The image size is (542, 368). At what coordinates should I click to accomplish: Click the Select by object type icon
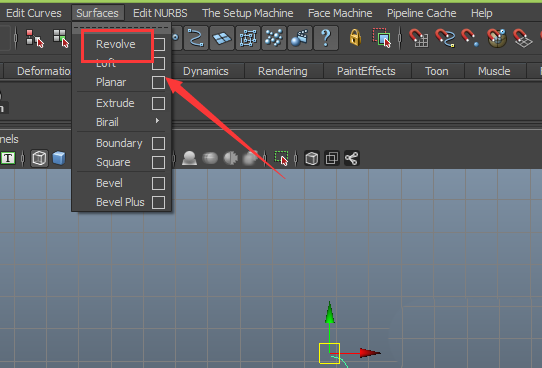61,38
